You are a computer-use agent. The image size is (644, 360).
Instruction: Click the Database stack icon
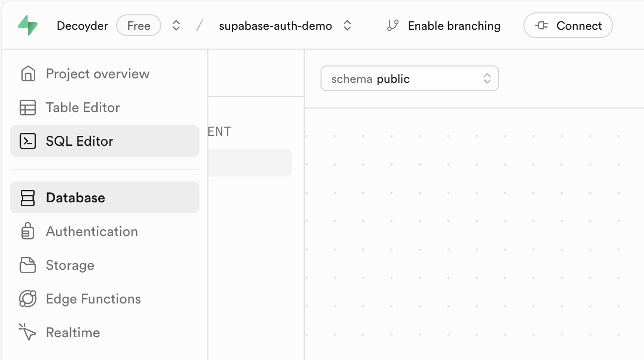pos(28,198)
